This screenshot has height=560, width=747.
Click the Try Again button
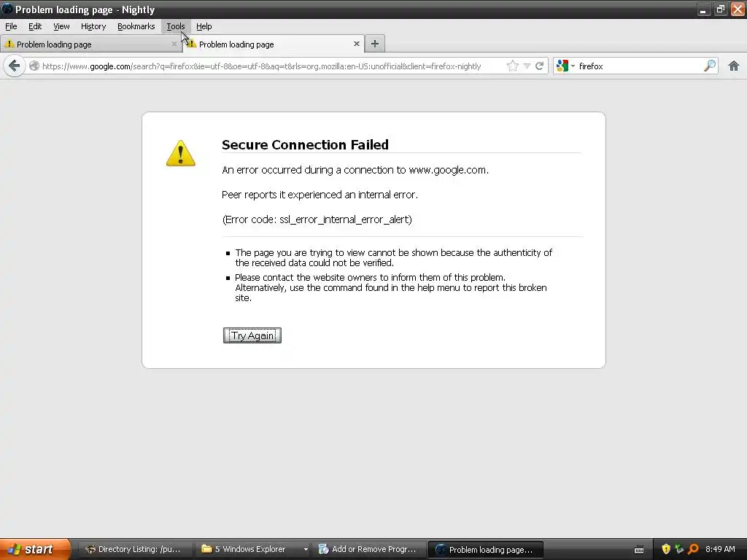pos(252,335)
